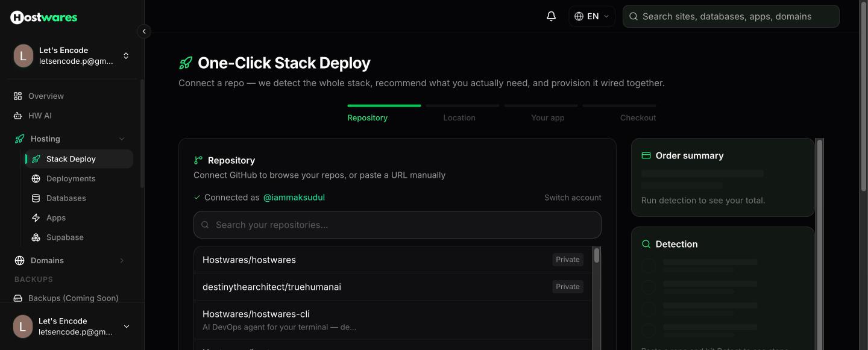The image size is (868, 350).
Task: Click the Stack Deploy rocket icon
Action: 36,159
